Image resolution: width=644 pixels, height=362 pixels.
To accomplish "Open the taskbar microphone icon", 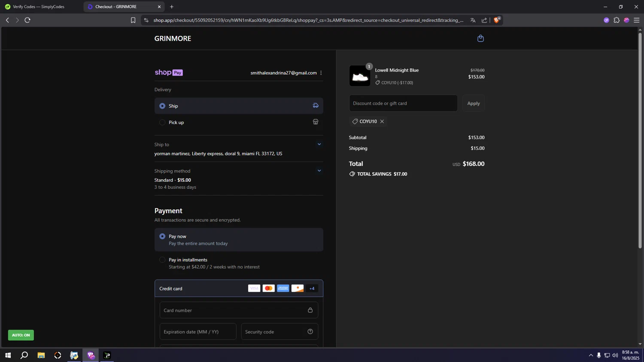I will [599, 355].
